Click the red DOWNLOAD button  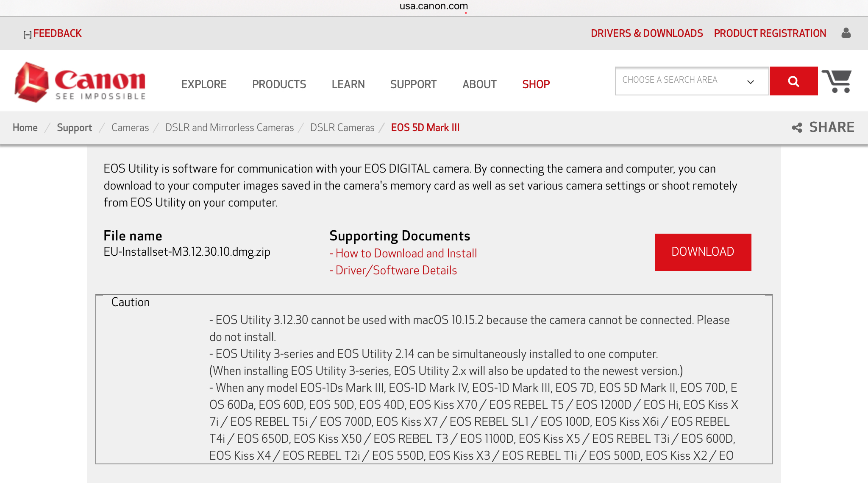point(703,252)
